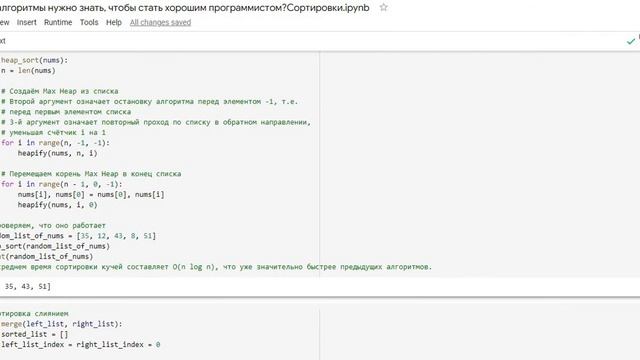Click the comment starting '# 3-й аргумент означает'
640x360 pixels.
coord(156,122)
